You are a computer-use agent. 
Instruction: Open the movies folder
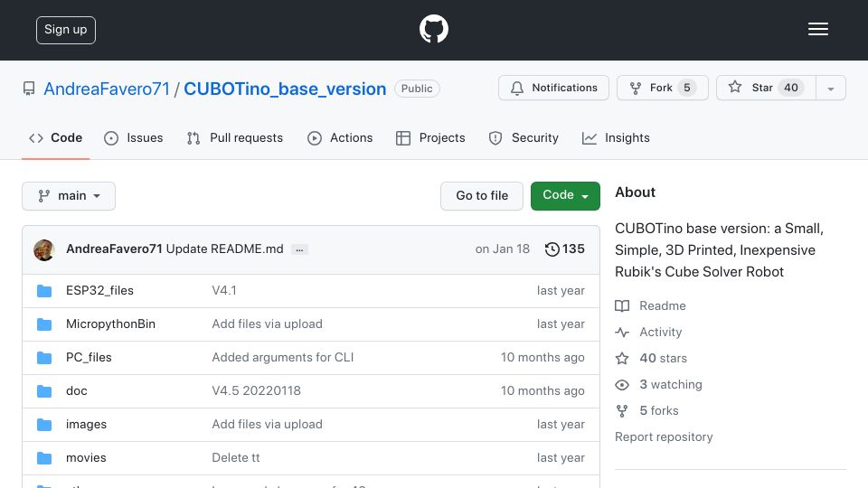click(x=86, y=457)
